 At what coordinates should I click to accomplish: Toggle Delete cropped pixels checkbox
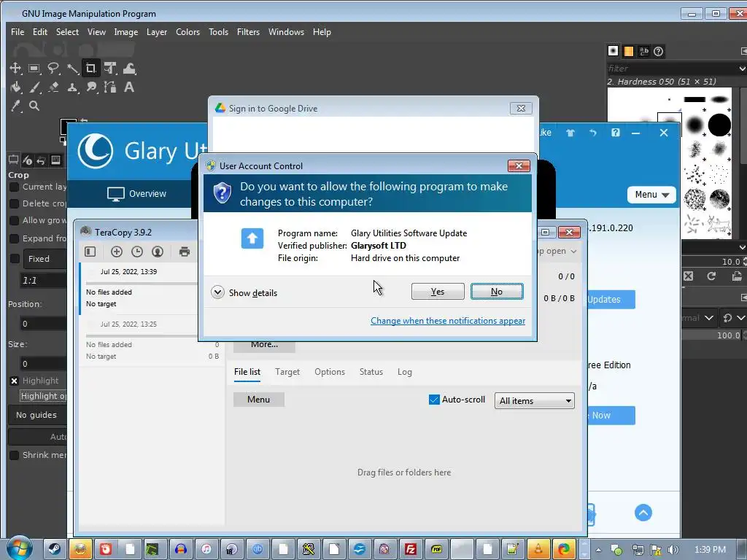(15, 203)
